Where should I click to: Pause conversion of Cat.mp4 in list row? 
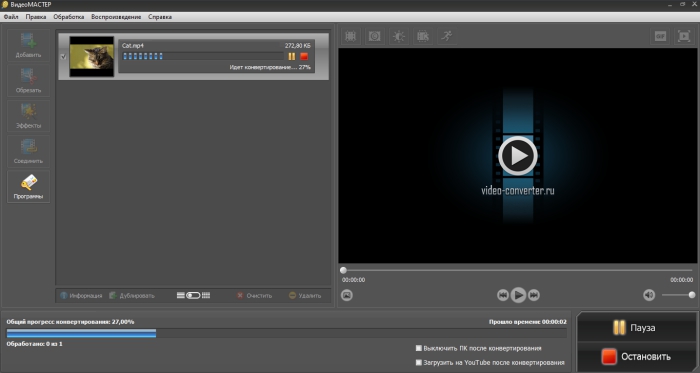[x=292, y=56]
